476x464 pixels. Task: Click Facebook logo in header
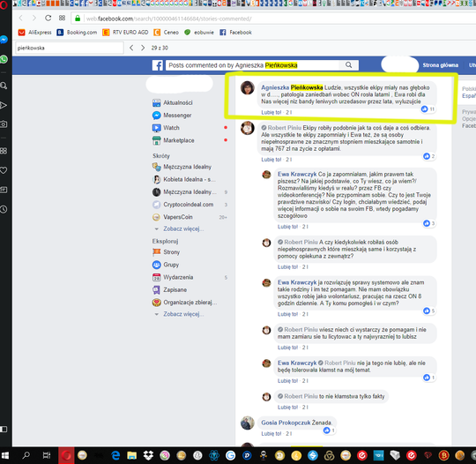(157, 65)
